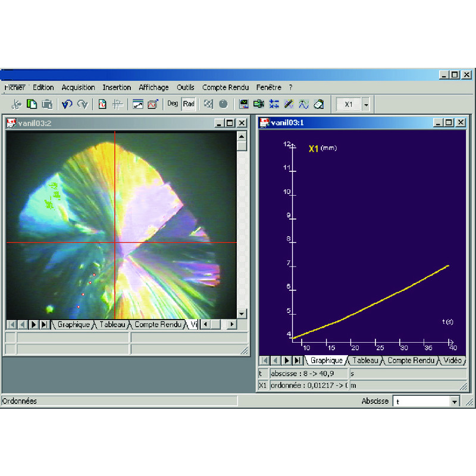Click the vertical scrollbar down arrow of video
Image resolution: width=476 pixels, height=476 pixels.
[242, 314]
